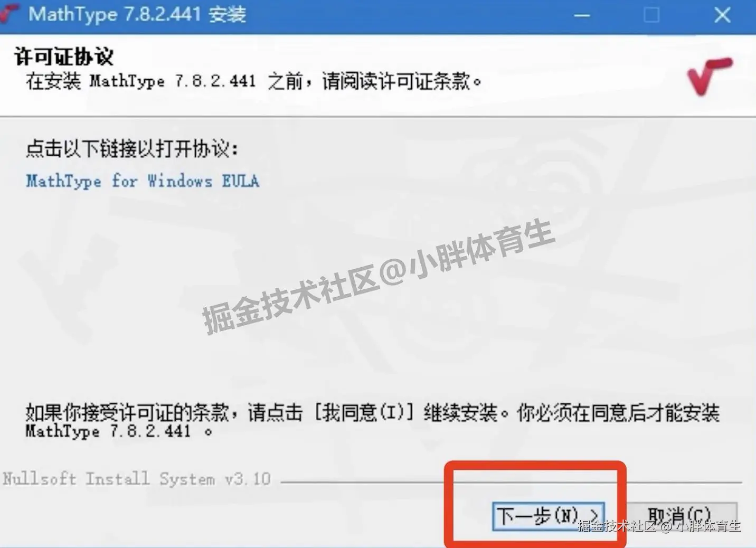756x548 pixels.
Task: Close the MathType setup dialog
Action: pyautogui.click(x=722, y=15)
